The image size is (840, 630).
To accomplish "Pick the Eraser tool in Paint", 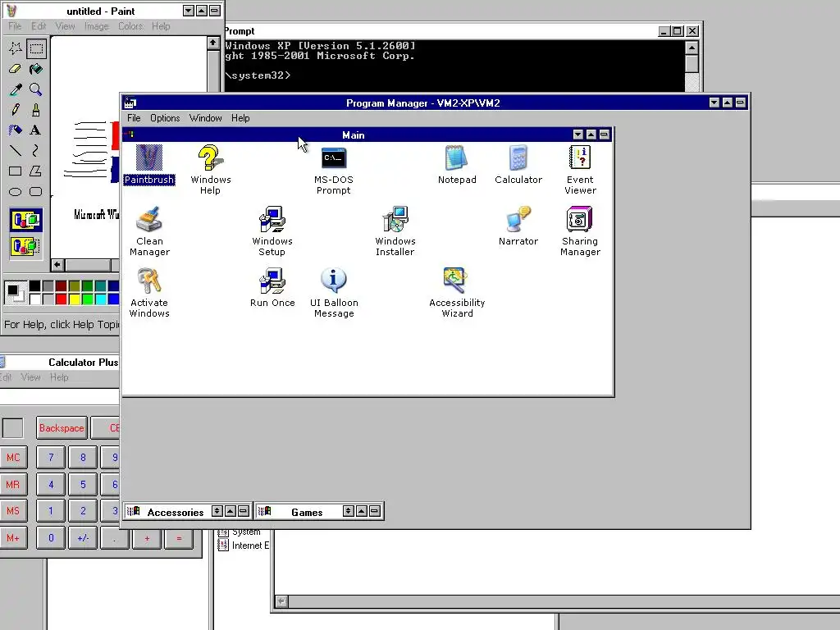I will pyautogui.click(x=15, y=69).
